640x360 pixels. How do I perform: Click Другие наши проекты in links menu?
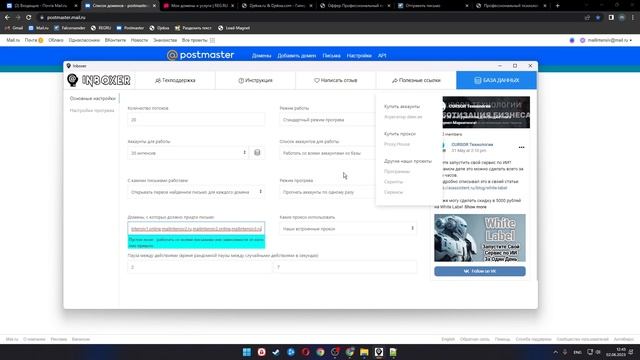[x=407, y=161]
